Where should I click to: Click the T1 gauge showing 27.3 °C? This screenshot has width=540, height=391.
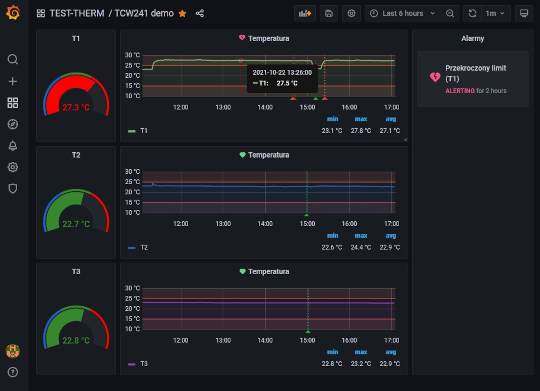(x=76, y=94)
